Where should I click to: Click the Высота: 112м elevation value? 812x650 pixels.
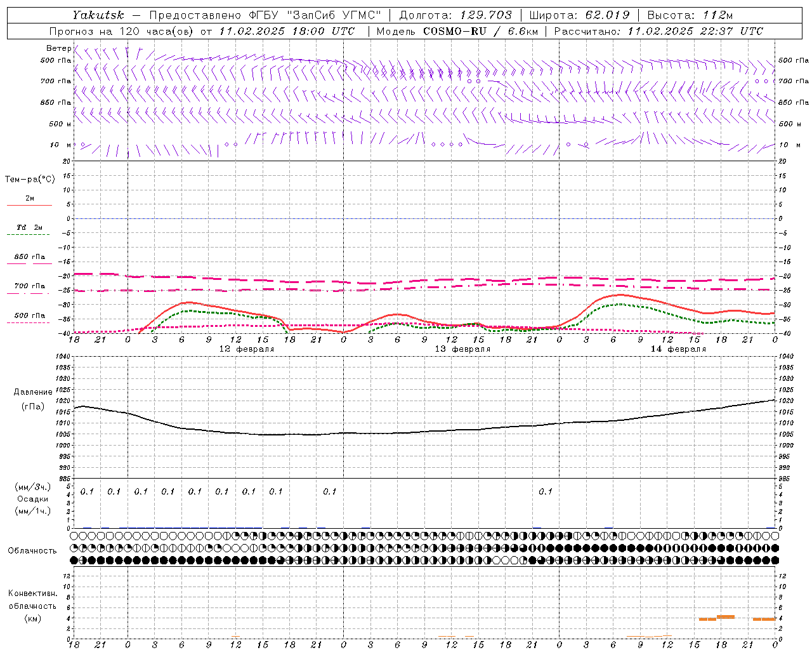click(690, 15)
